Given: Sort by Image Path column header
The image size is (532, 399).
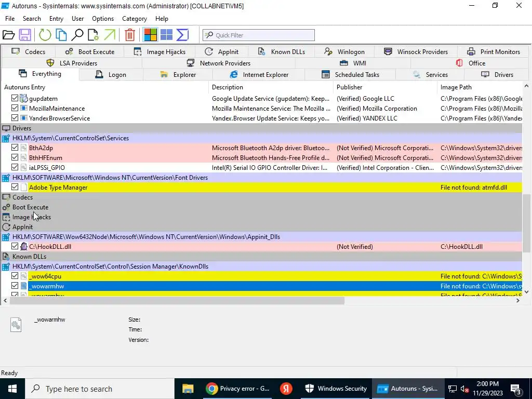Looking at the screenshot, I should pos(480,87).
